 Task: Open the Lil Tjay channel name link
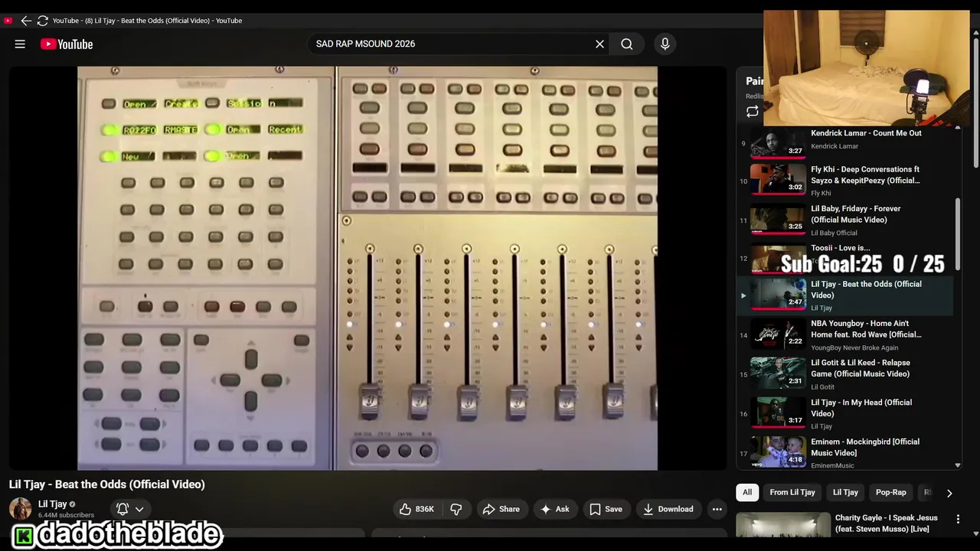click(x=53, y=504)
